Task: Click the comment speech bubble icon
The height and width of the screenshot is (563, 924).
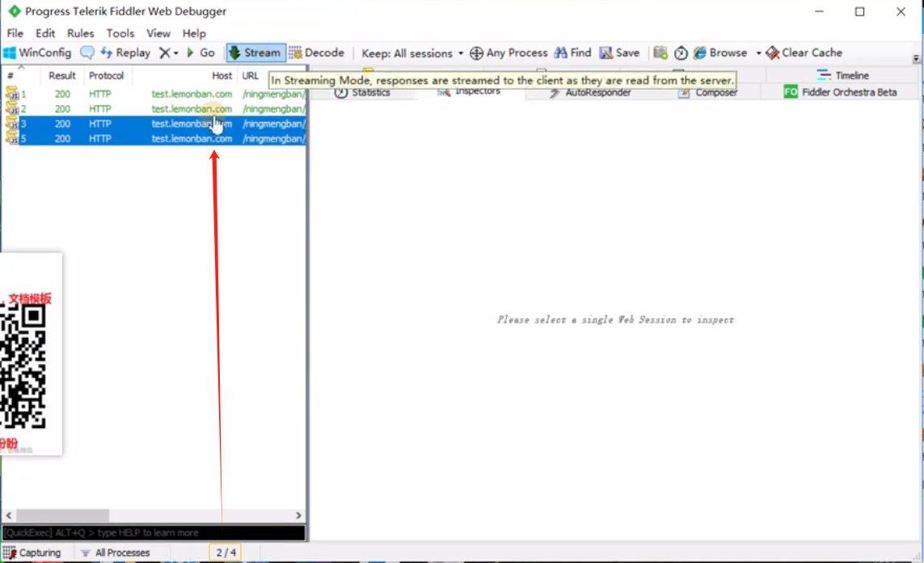Action: (x=87, y=53)
